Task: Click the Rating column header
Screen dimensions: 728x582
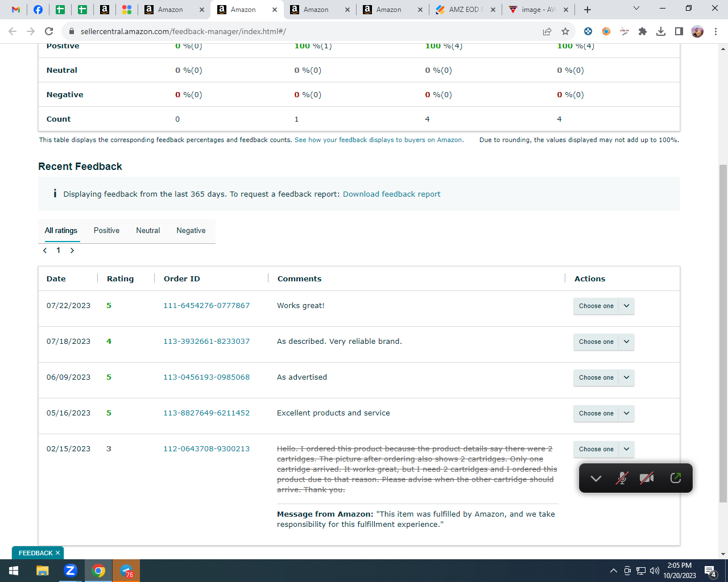Action: point(120,278)
